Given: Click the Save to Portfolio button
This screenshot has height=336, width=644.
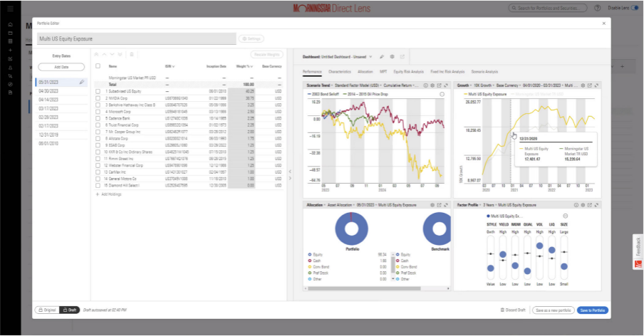Looking at the screenshot, I should [592, 310].
